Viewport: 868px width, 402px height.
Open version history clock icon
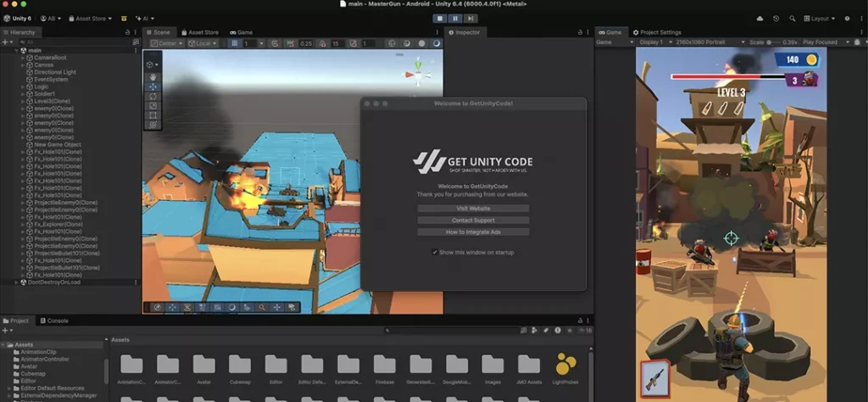(776, 19)
